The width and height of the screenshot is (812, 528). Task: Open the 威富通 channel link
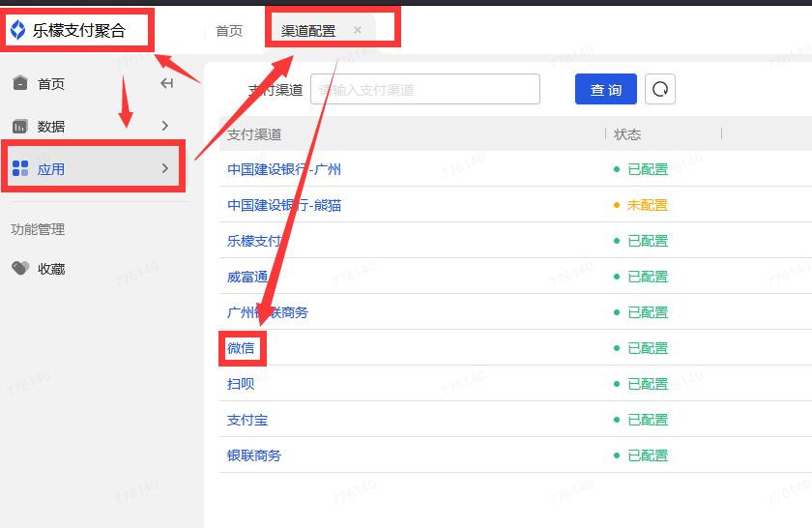(247, 277)
